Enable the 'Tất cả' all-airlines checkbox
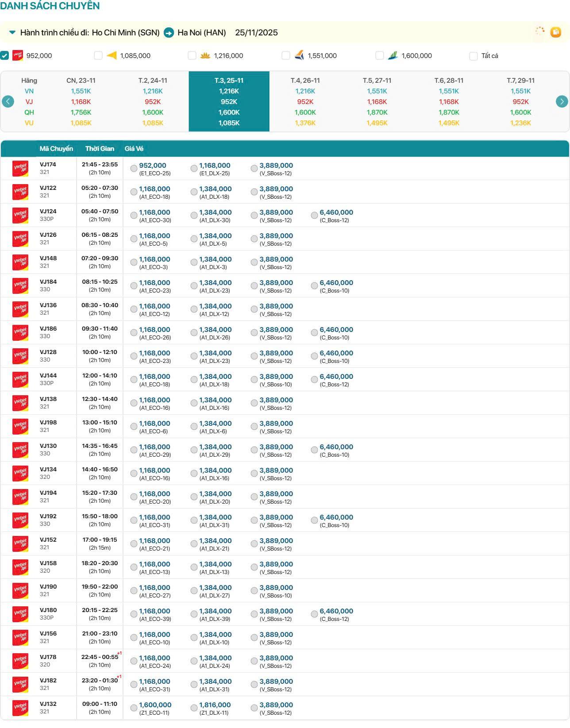 point(474,56)
